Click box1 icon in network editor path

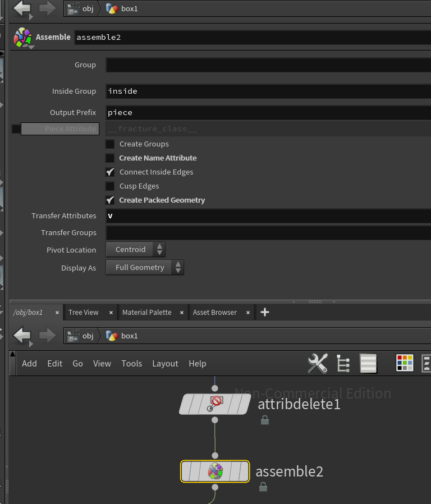point(112,336)
